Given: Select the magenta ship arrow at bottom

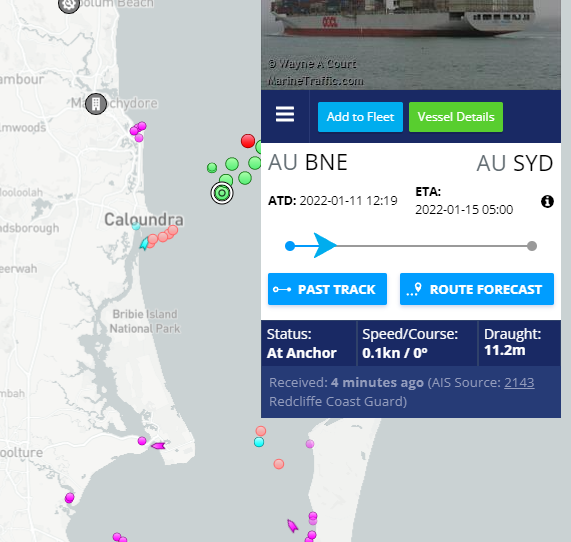Looking at the screenshot, I should pos(292,526).
